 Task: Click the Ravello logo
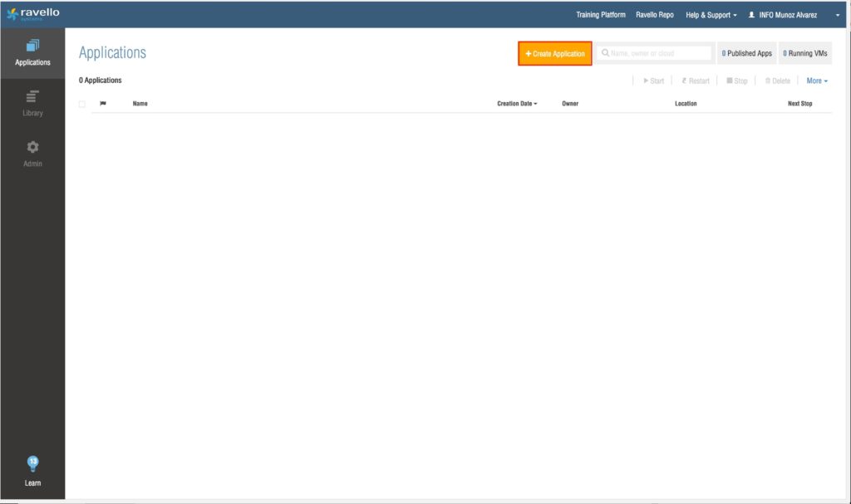pos(33,14)
